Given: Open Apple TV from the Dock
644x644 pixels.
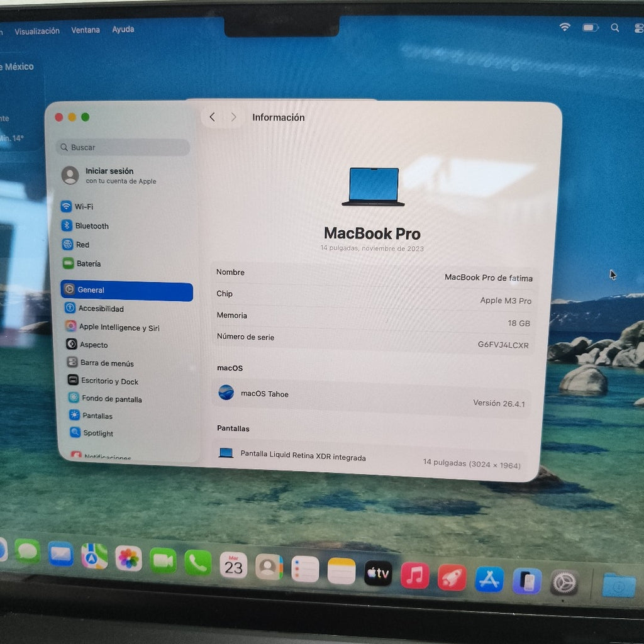Looking at the screenshot, I should (378, 574).
